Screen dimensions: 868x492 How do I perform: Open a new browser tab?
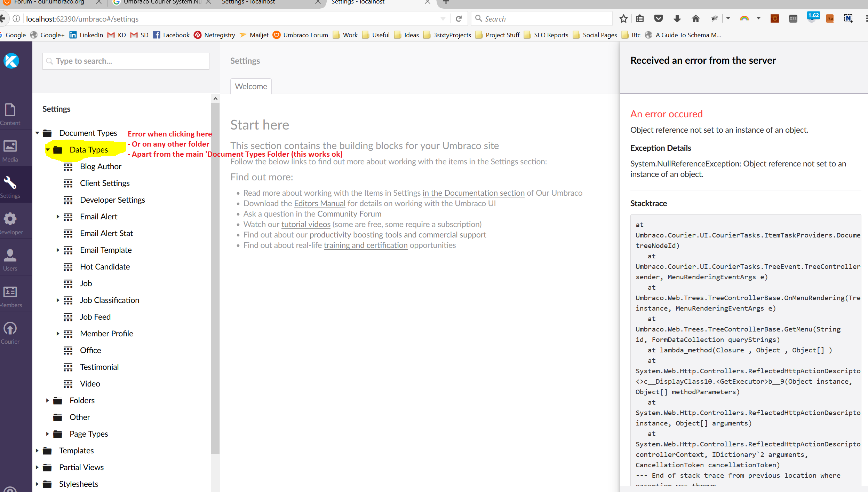pos(446,2)
